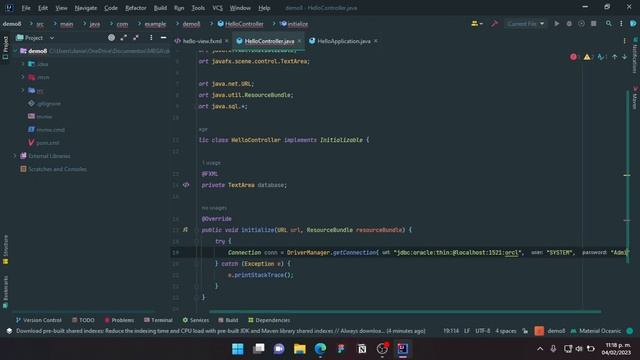Toggle the Notifications tool window on right sidebar
Image resolution: width=640 pixels, height=360 pixels.
(635, 55)
